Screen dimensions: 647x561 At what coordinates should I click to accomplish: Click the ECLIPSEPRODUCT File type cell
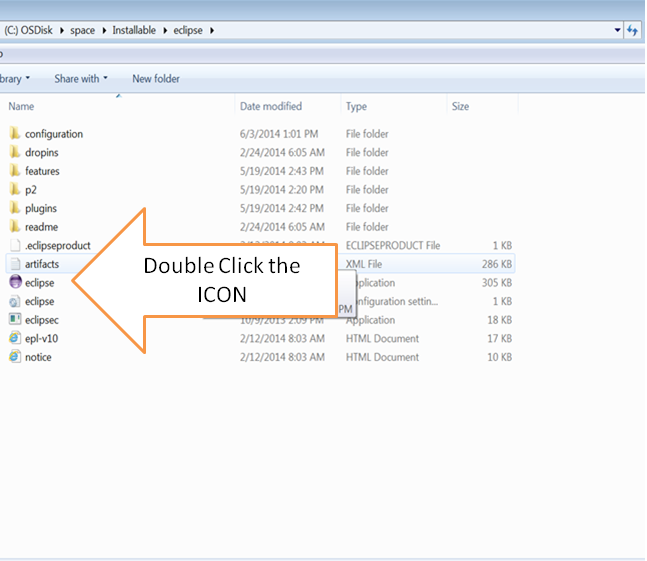[x=393, y=245]
